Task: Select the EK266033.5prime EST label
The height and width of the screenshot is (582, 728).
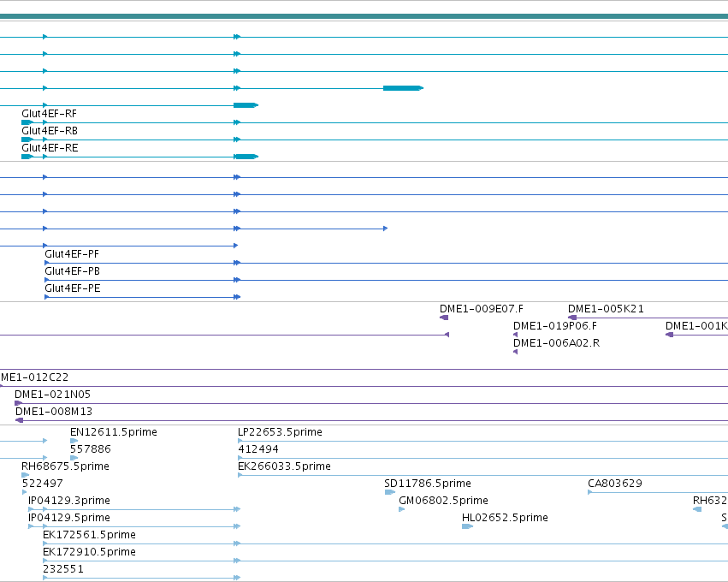Action: (x=284, y=466)
